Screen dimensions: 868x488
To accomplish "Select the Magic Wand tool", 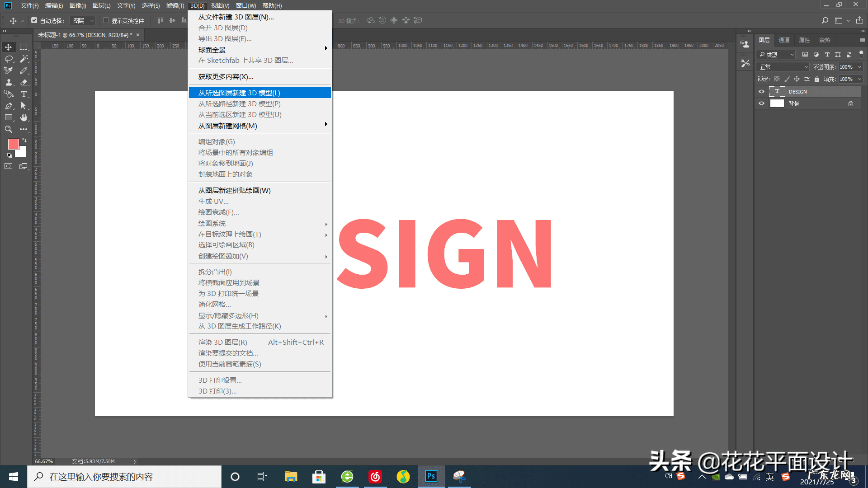I will [x=24, y=59].
